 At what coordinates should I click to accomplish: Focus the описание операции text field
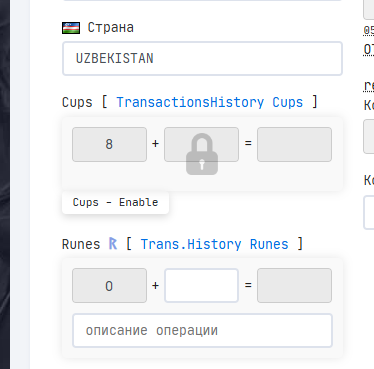click(202, 331)
